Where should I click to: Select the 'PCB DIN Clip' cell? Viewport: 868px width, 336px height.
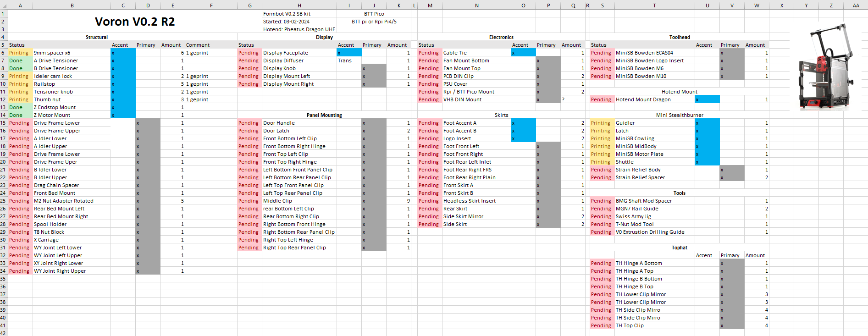click(476, 76)
